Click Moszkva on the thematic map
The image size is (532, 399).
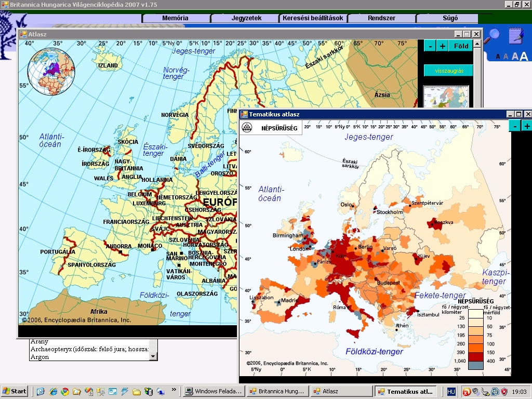pyautogui.click(x=444, y=222)
